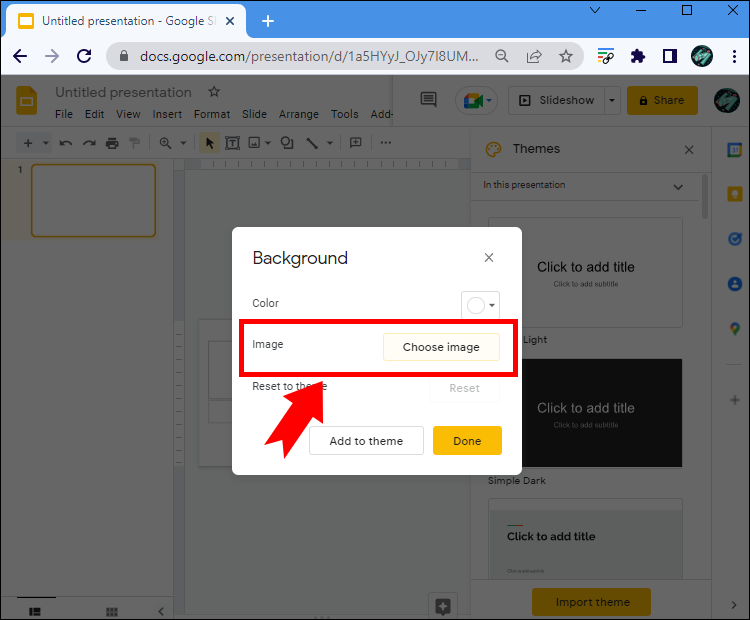Open the Insert menu
Image resolution: width=750 pixels, height=620 pixels.
(167, 114)
